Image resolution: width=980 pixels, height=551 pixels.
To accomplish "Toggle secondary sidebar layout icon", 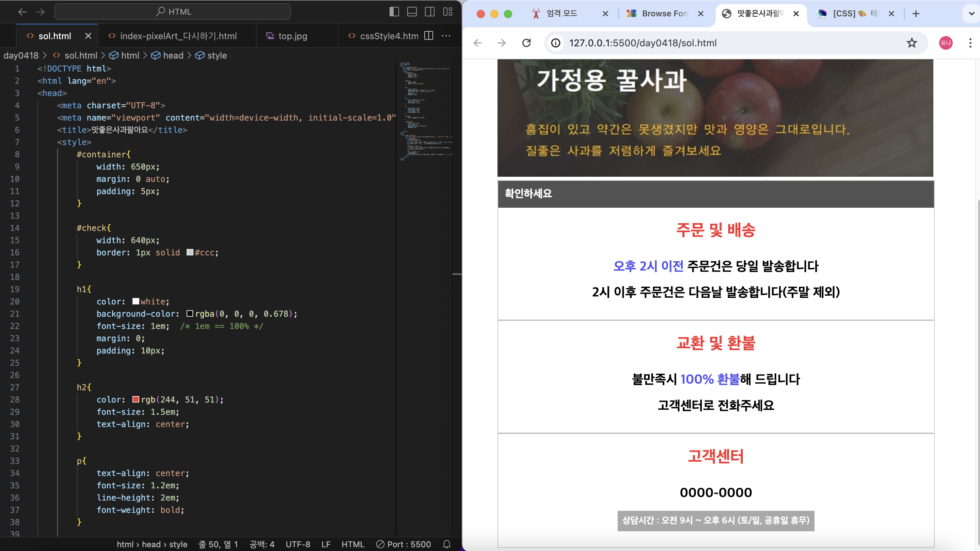I will click(x=429, y=12).
